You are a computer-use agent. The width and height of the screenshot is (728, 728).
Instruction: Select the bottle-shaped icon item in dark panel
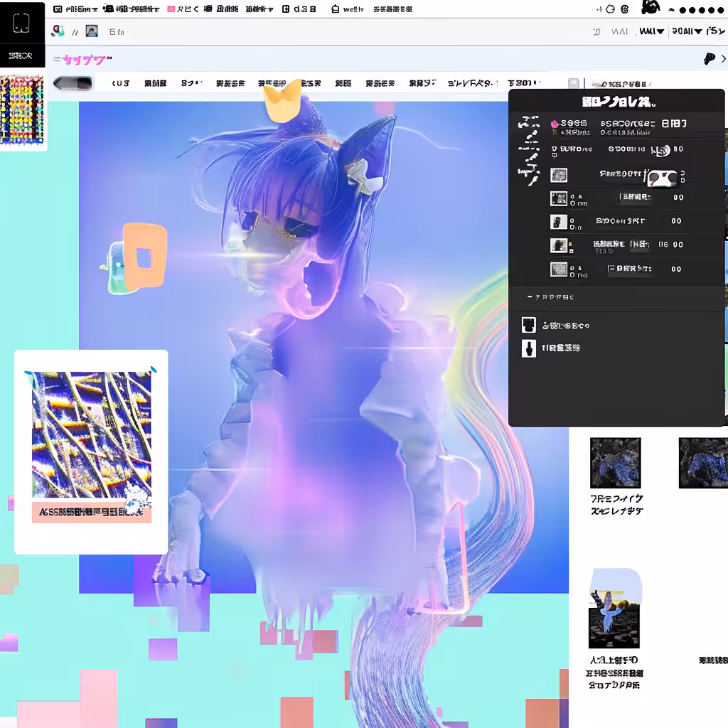(x=529, y=348)
